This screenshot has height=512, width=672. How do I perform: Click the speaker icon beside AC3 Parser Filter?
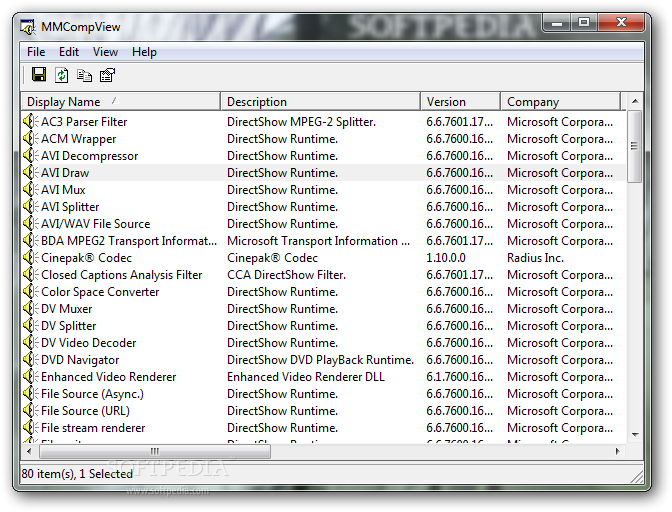pyautogui.click(x=31, y=122)
